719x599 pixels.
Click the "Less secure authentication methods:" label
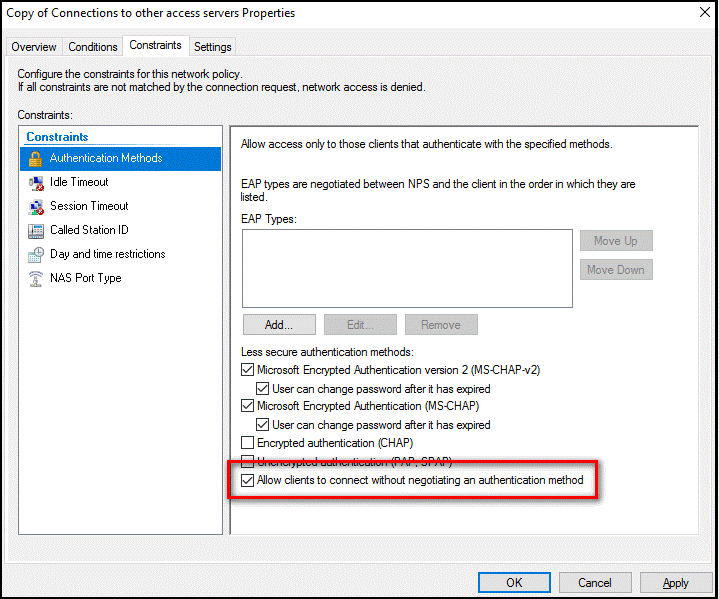point(327,352)
